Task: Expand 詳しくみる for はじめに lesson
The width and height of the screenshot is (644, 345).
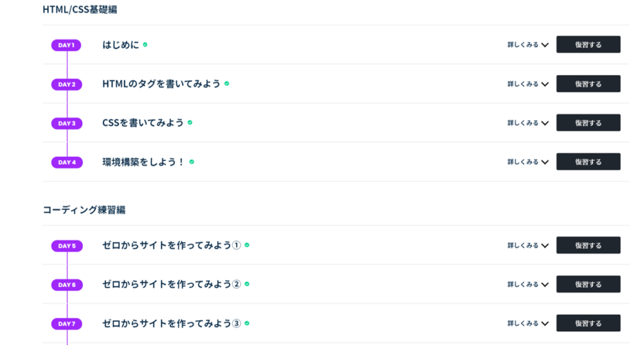Action: [x=528, y=45]
